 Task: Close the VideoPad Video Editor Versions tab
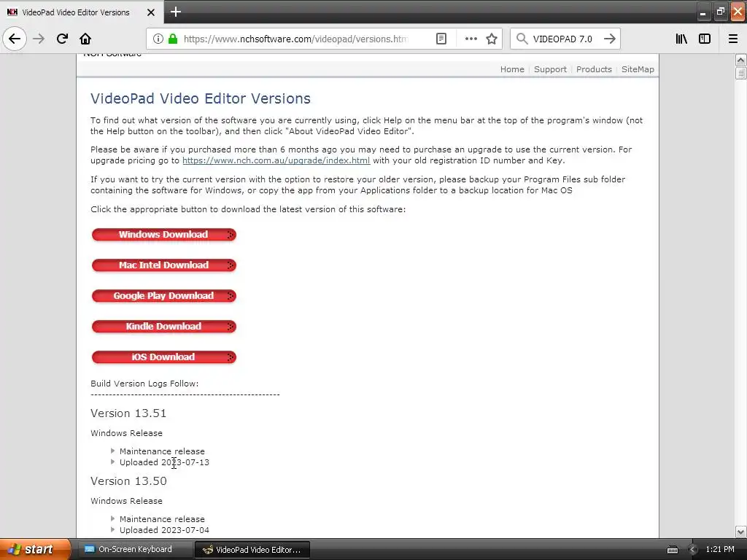[151, 12]
